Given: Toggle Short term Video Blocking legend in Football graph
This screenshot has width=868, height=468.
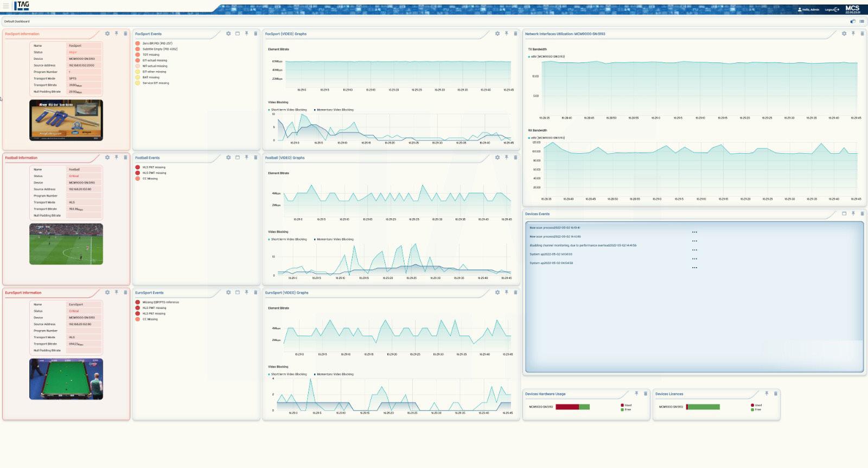Looking at the screenshot, I should [x=288, y=239].
